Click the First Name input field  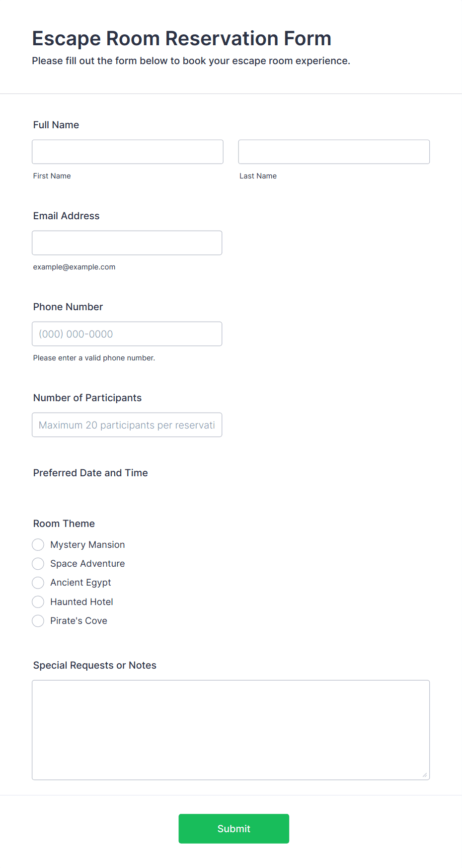tap(128, 152)
